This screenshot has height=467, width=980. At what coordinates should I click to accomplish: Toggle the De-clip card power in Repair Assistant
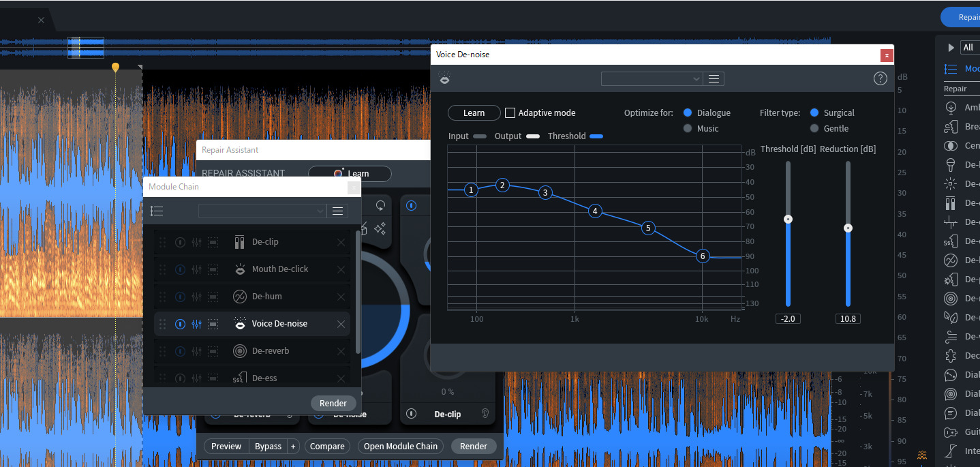click(x=412, y=413)
